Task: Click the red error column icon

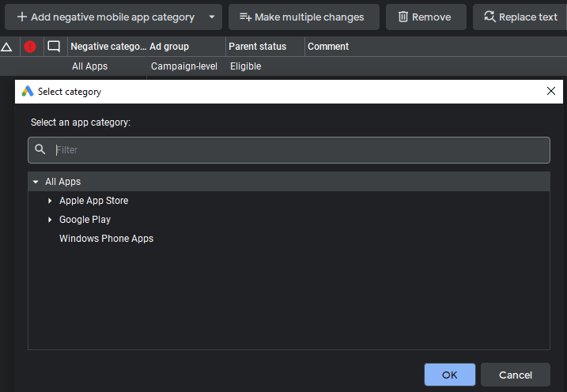Action: click(x=30, y=47)
